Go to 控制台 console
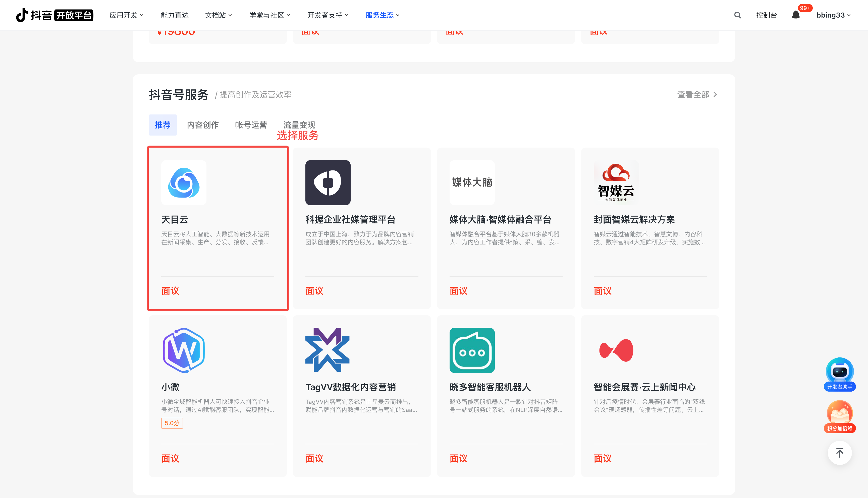This screenshot has width=868, height=498. click(766, 15)
